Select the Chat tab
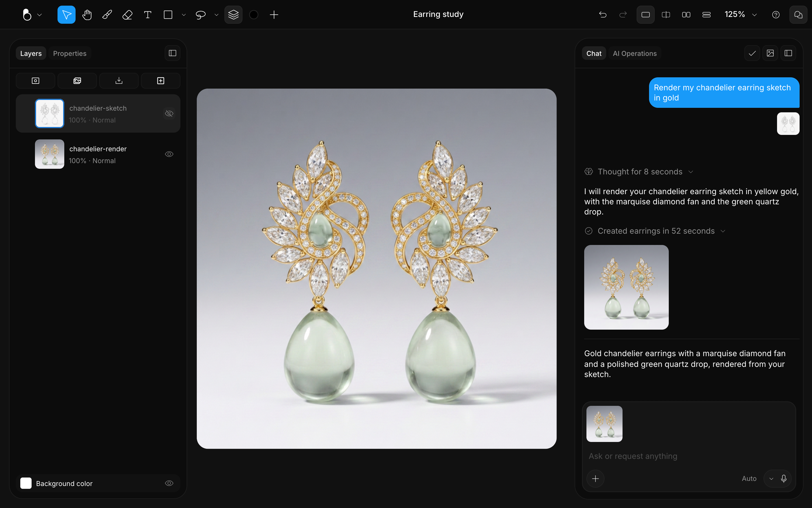 [x=593, y=53]
